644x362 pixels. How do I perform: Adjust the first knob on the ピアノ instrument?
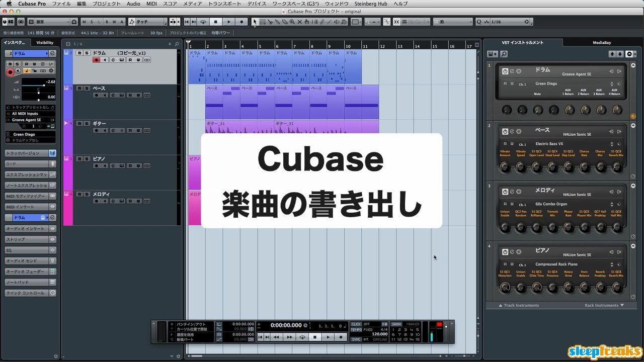(x=505, y=288)
